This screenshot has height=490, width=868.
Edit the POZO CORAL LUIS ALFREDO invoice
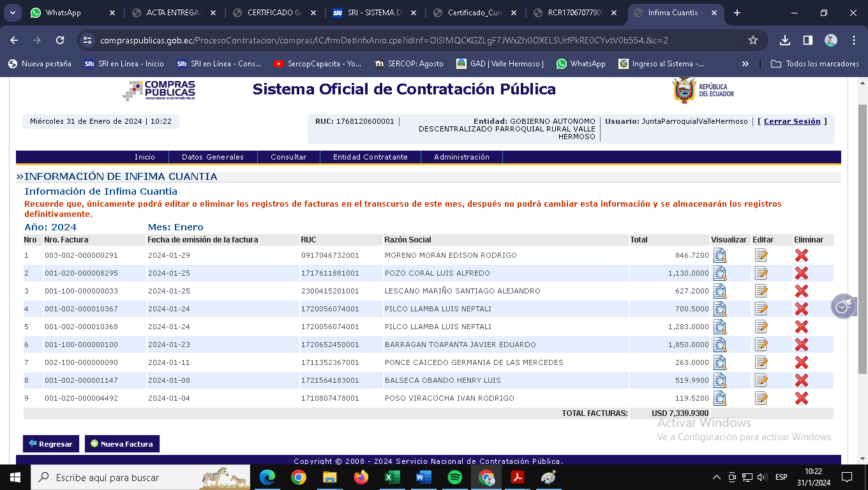pos(761,273)
